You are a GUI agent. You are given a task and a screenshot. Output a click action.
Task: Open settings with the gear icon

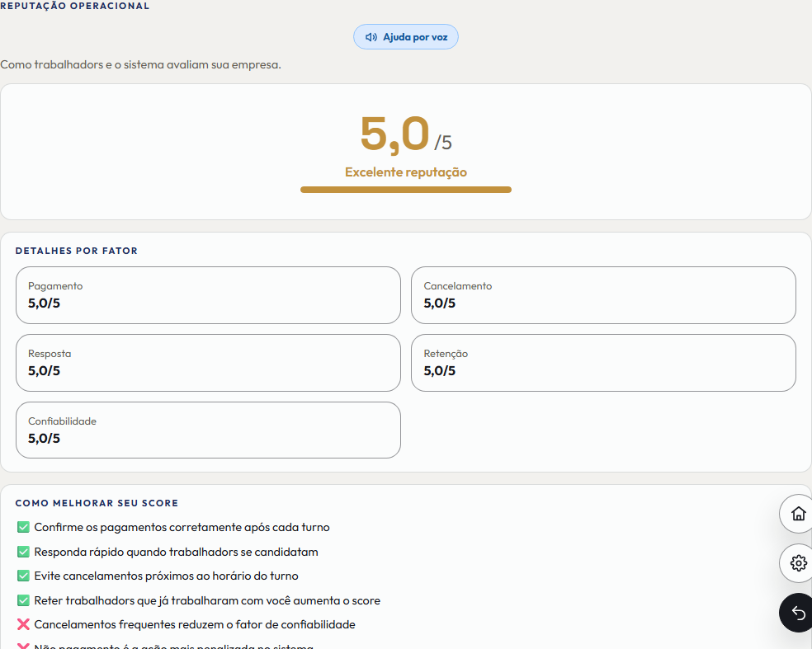click(x=798, y=562)
